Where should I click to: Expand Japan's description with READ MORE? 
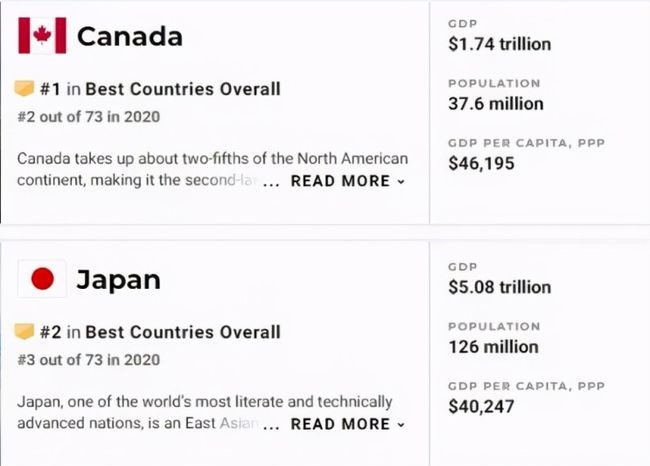point(341,424)
